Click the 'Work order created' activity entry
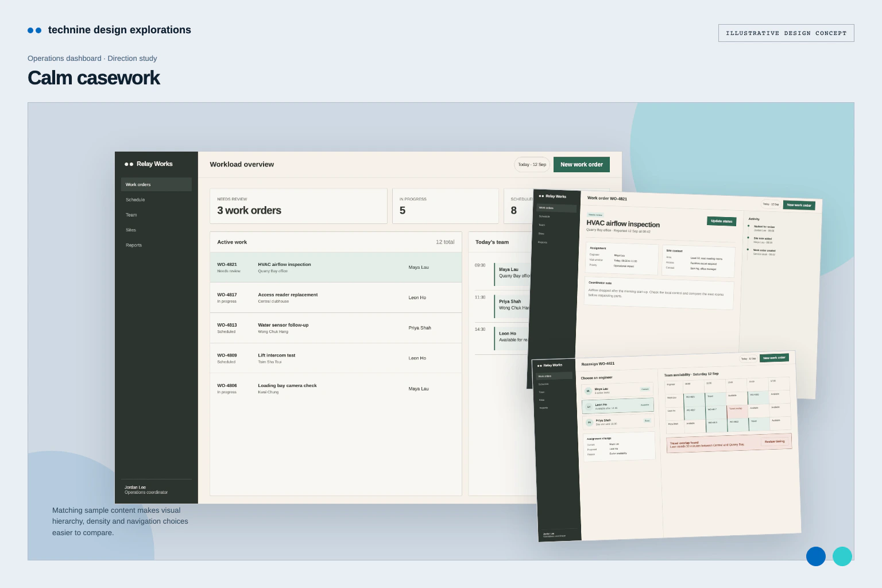882x588 pixels. click(x=764, y=252)
